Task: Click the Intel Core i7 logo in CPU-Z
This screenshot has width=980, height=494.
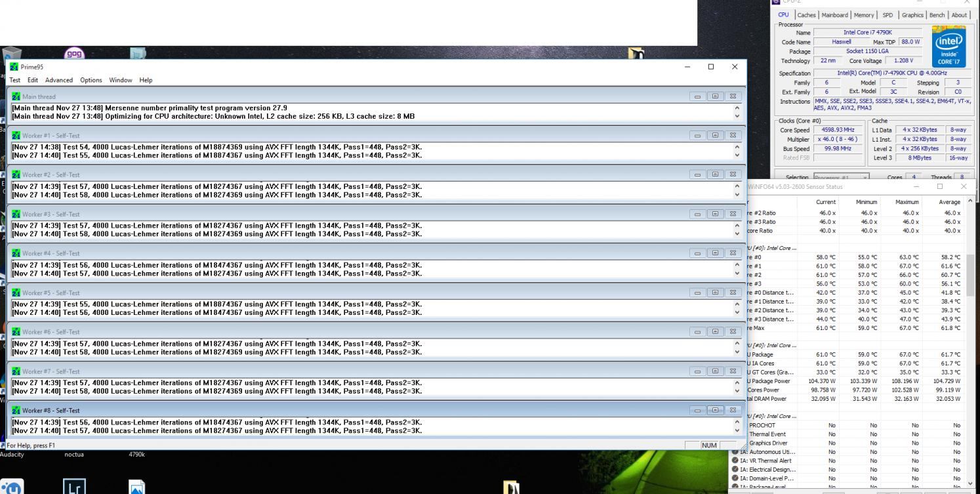Action: (949, 46)
